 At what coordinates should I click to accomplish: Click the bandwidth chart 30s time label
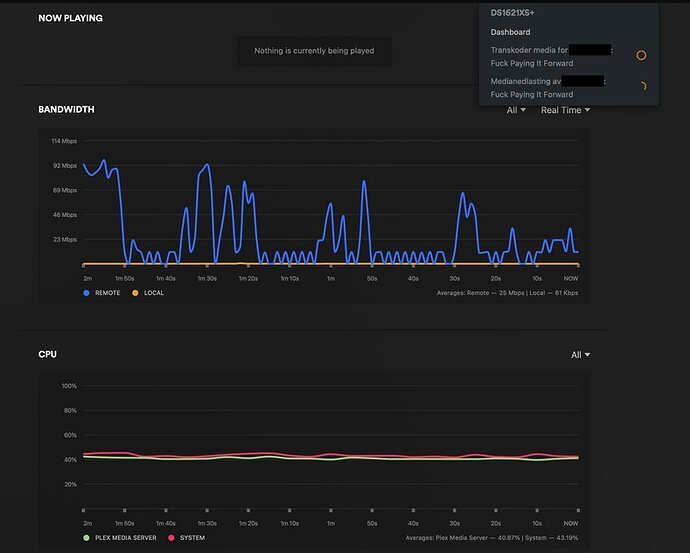(x=455, y=278)
